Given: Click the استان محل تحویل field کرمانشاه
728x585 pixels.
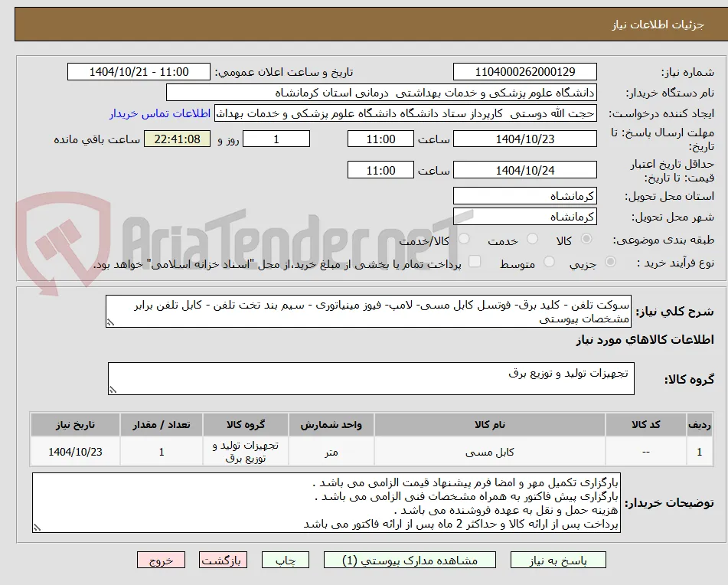Looking at the screenshot, I should coord(524,196).
